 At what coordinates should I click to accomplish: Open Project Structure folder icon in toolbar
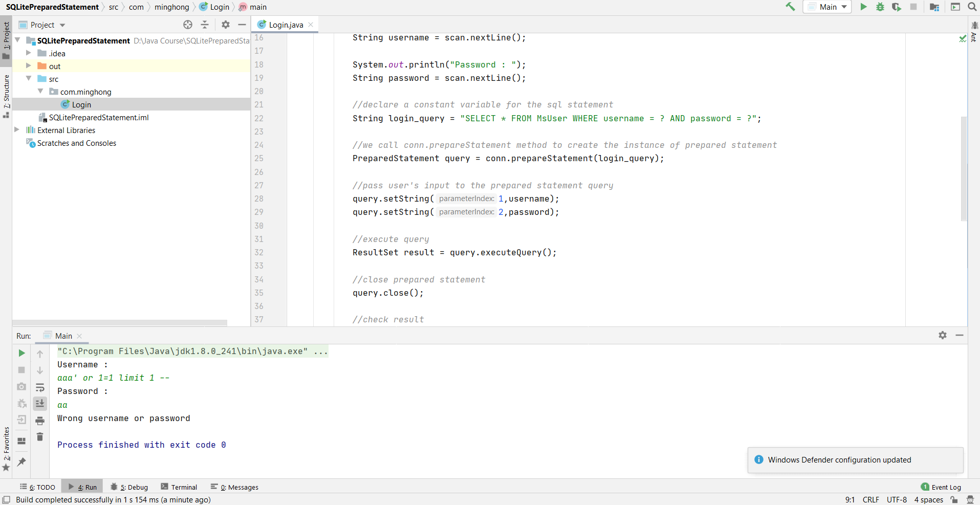pos(934,7)
